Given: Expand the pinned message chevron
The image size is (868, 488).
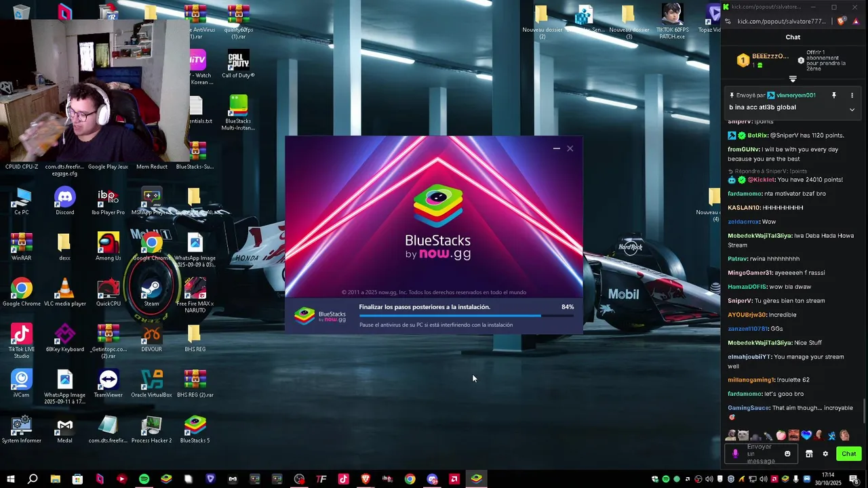Looking at the screenshot, I should 852,110.
